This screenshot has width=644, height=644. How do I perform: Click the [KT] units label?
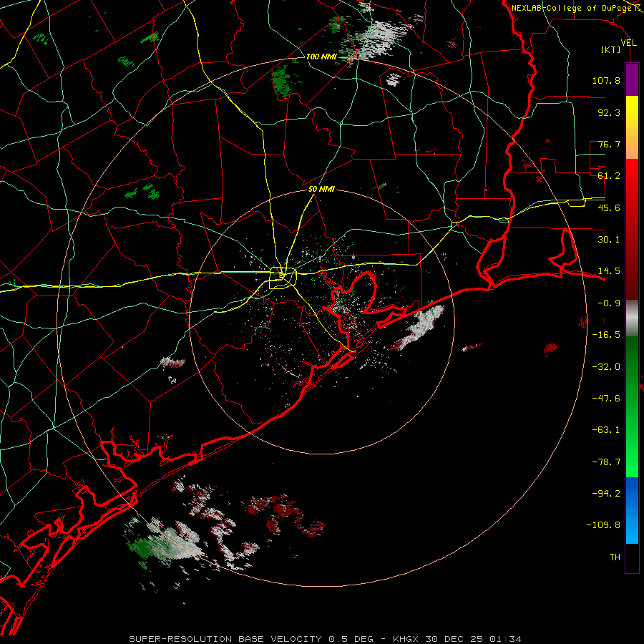611,49
